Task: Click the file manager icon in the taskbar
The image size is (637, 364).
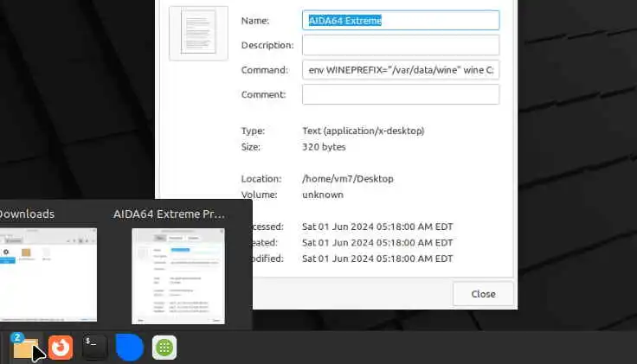Action: 25,348
